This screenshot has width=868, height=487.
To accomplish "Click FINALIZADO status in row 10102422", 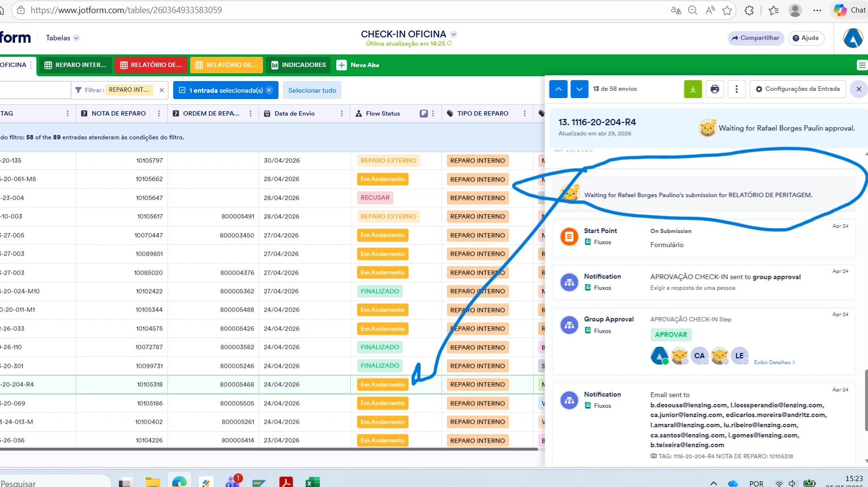I will [x=380, y=291].
